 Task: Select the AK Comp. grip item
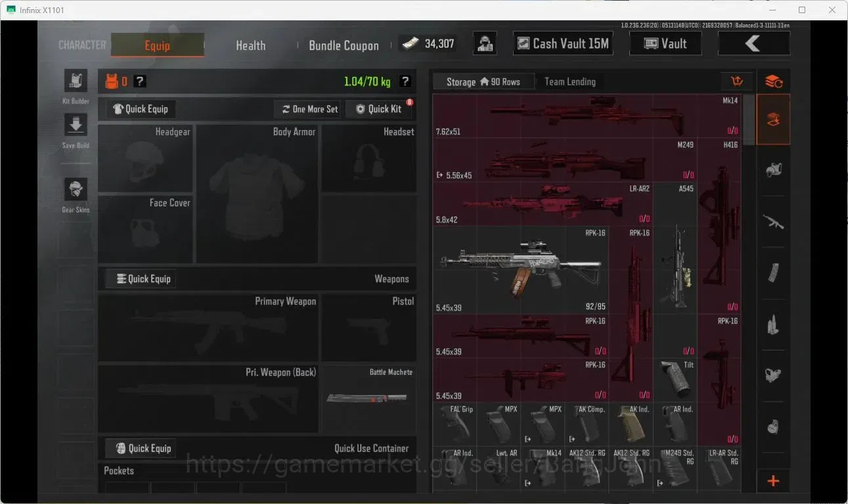587,424
